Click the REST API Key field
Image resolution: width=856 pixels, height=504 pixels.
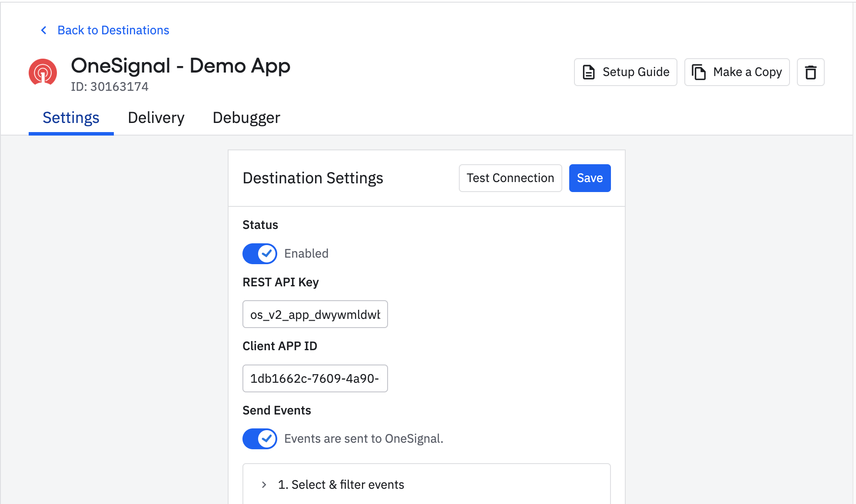[x=315, y=314]
